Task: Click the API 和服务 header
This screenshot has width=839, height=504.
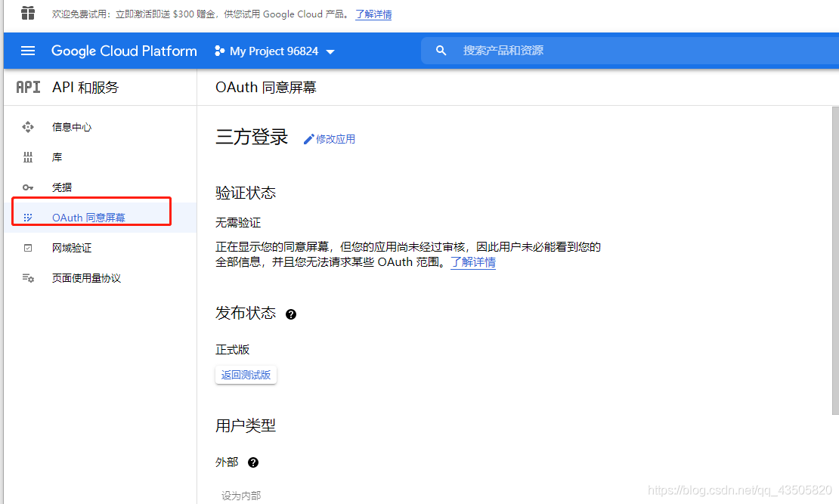Action: tap(85, 87)
